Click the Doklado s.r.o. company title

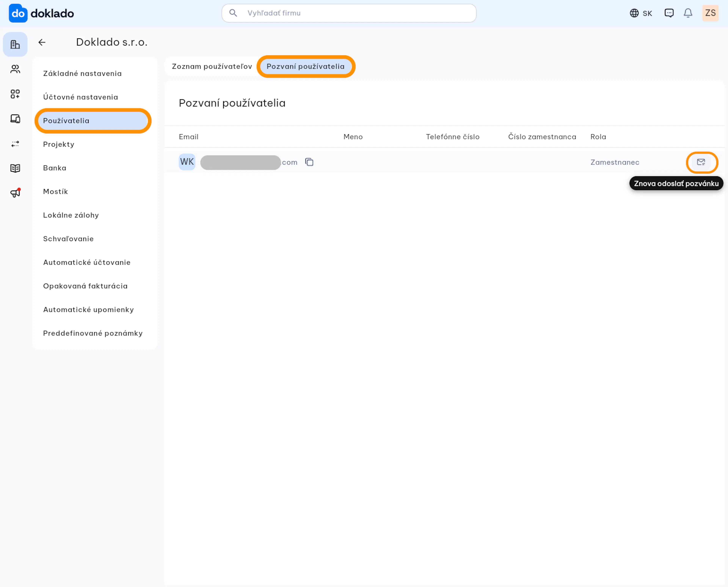pyautogui.click(x=112, y=42)
